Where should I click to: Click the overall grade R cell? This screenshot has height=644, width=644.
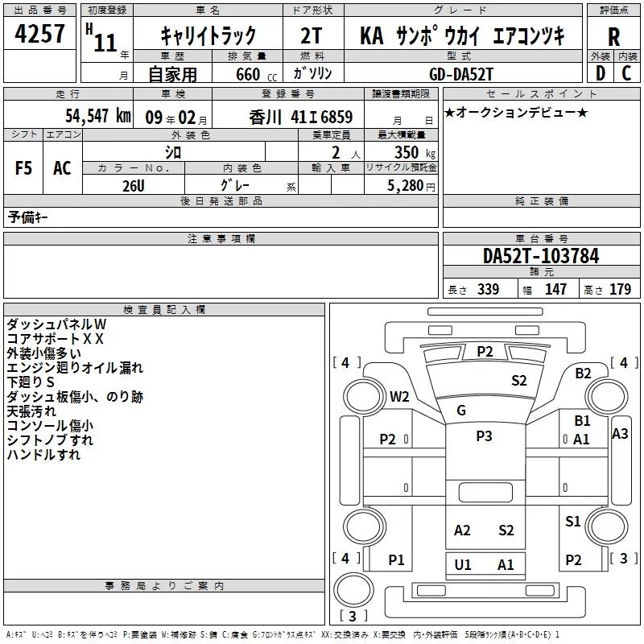[613, 37]
